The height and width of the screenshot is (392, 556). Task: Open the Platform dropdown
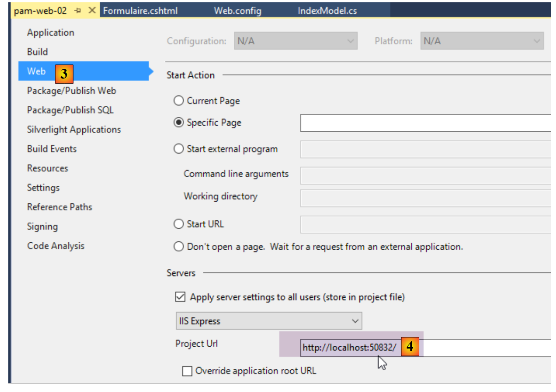(482, 41)
